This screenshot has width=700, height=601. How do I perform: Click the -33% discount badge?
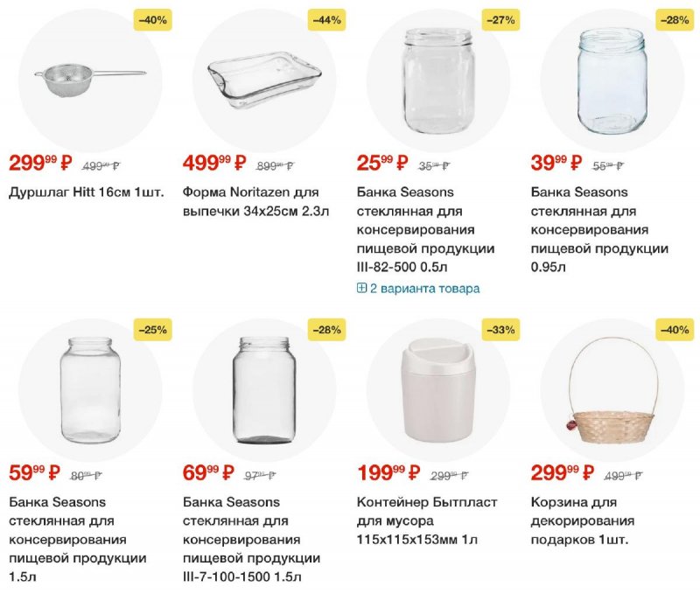click(500, 330)
